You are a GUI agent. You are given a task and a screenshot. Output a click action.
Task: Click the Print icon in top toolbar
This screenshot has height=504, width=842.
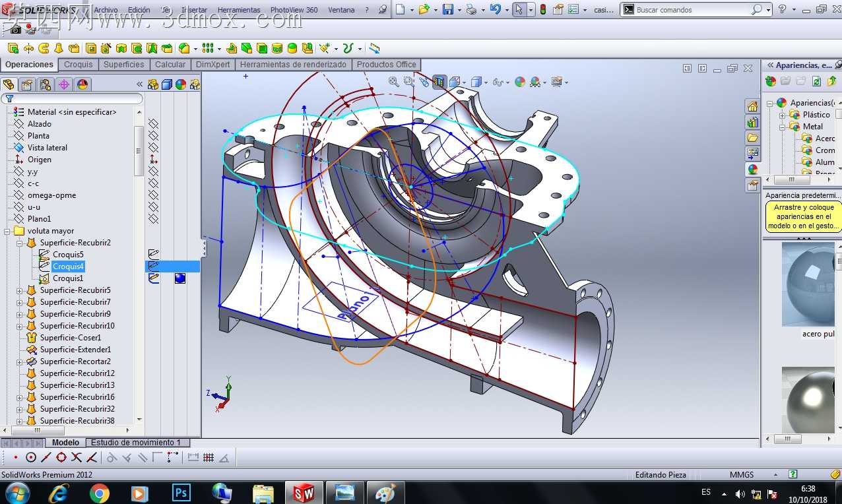click(x=471, y=9)
